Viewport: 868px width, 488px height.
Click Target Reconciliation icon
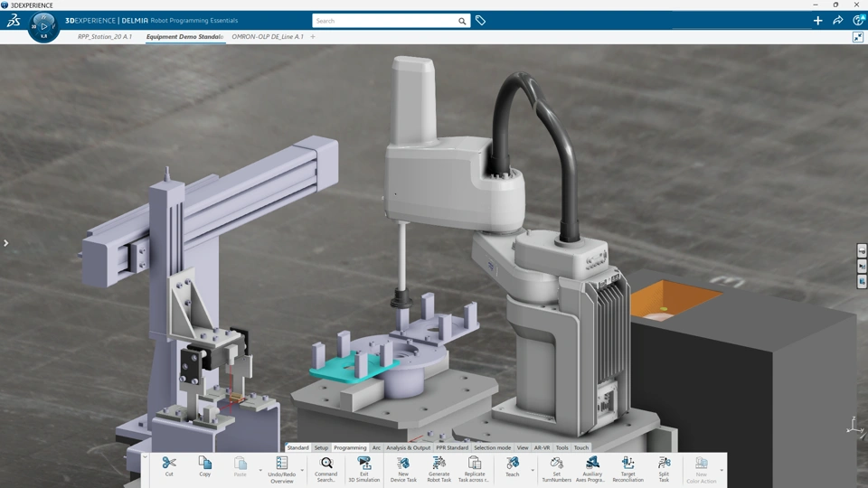tap(627, 463)
